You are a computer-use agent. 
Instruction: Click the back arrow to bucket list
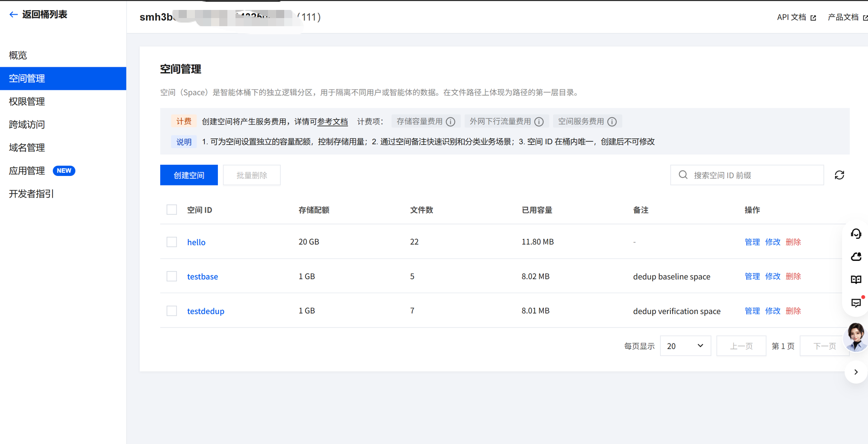click(14, 14)
